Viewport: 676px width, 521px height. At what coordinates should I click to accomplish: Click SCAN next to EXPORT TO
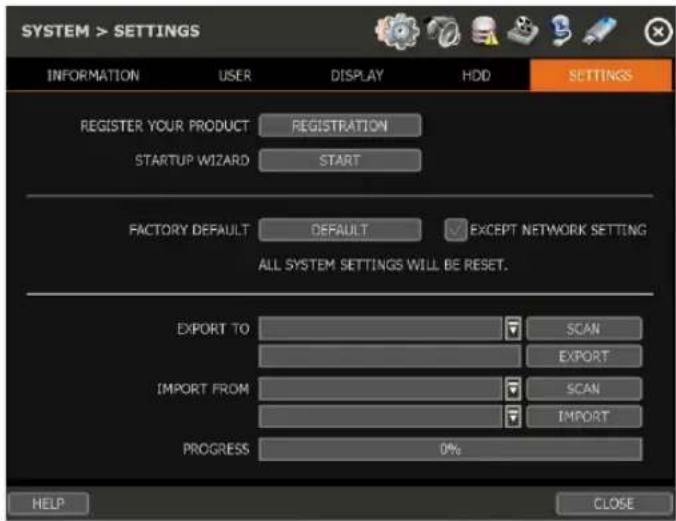[584, 329]
